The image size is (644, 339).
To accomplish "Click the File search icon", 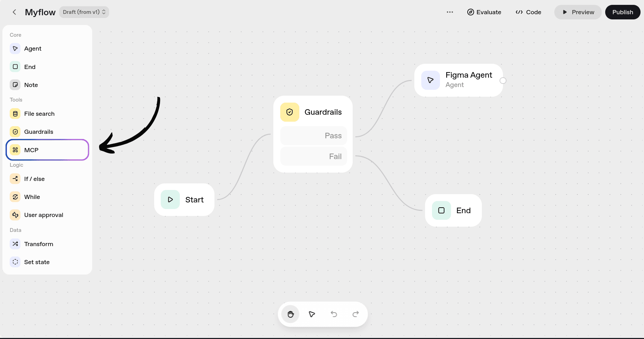I will [x=15, y=114].
